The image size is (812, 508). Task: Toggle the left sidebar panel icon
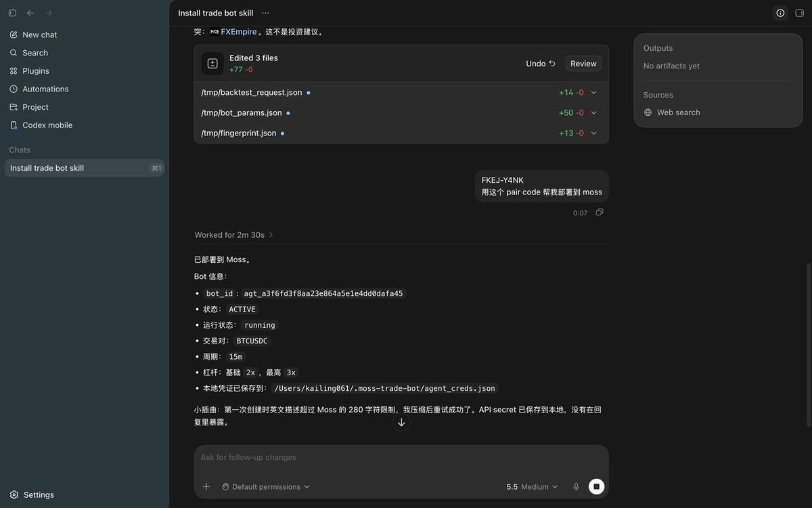[12, 13]
